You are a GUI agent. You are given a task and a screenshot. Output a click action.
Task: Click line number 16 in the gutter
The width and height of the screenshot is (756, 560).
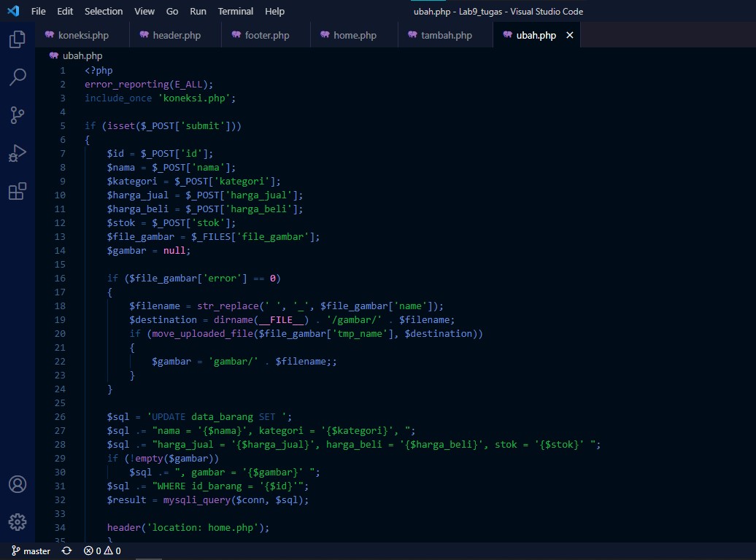pyautogui.click(x=60, y=278)
